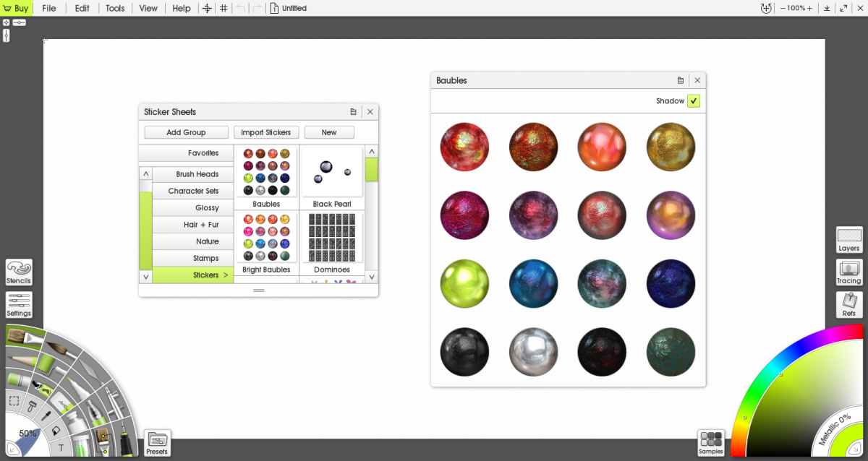Open the Refs panel
The image size is (868, 461).
(x=849, y=304)
